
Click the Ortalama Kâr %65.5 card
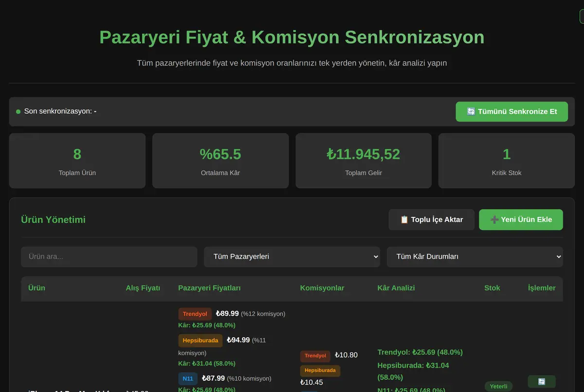(x=220, y=160)
